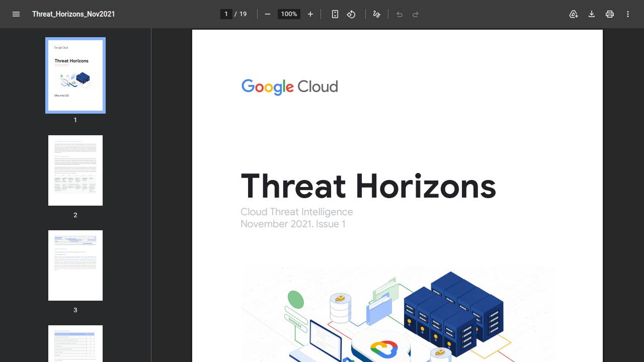Zoom out with the minus icon
This screenshot has height=362, width=644.
point(268,14)
